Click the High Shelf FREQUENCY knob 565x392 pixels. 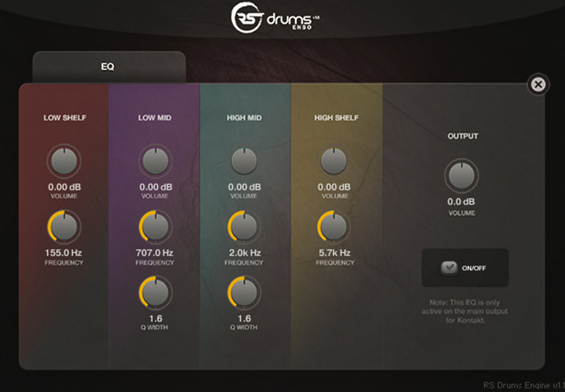[x=333, y=227]
